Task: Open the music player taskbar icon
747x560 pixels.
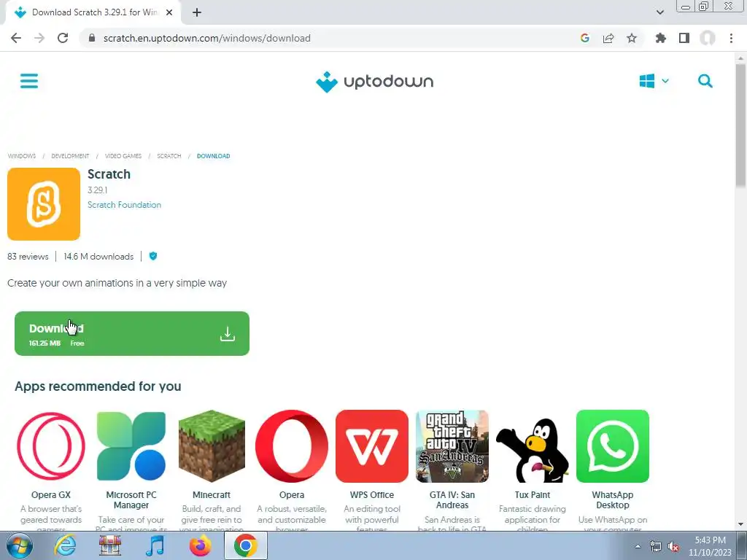Action: click(x=155, y=545)
